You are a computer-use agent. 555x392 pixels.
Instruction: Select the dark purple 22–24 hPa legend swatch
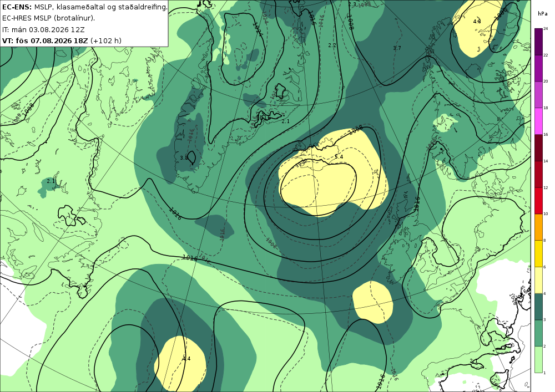pos(538,42)
